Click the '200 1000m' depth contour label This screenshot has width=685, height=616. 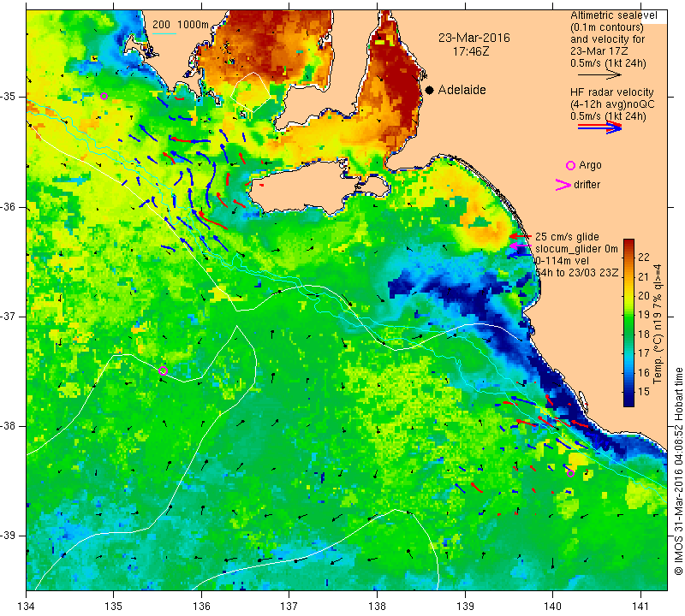pos(181,25)
